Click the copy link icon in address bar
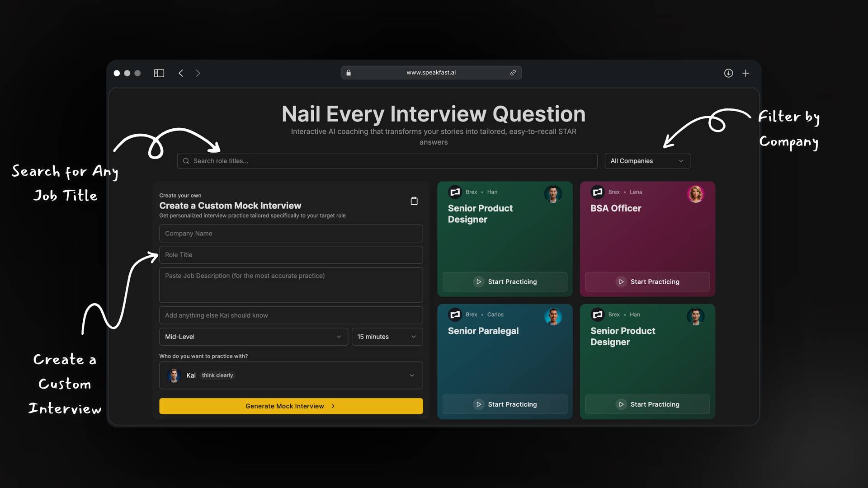 pos(513,73)
